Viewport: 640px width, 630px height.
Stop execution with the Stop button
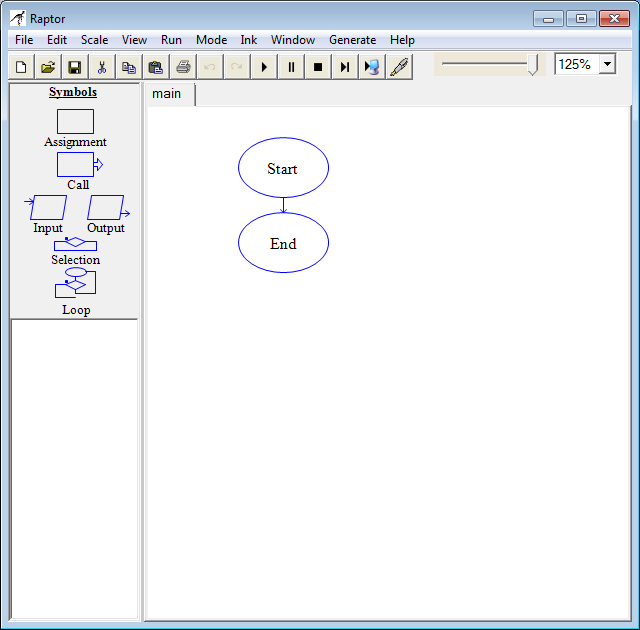click(x=318, y=67)
